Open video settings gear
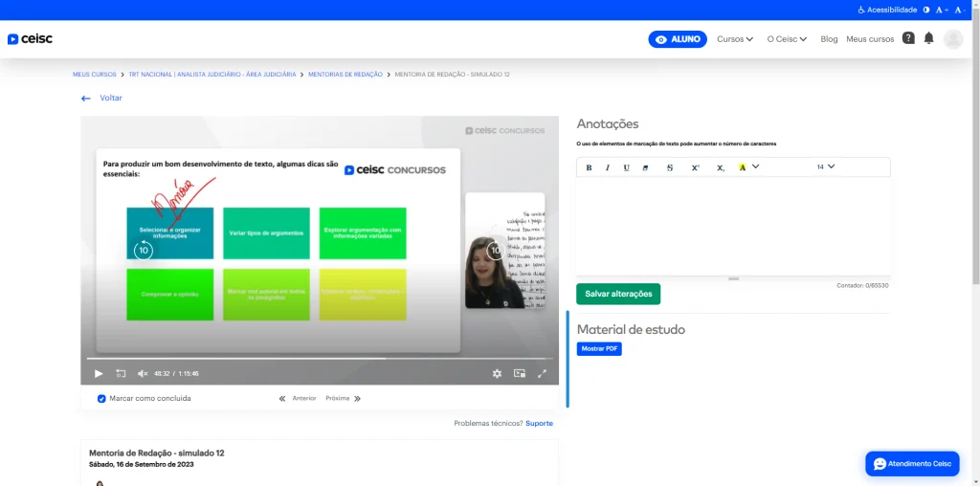The image size is (980, 486). [x=497, y=373]
